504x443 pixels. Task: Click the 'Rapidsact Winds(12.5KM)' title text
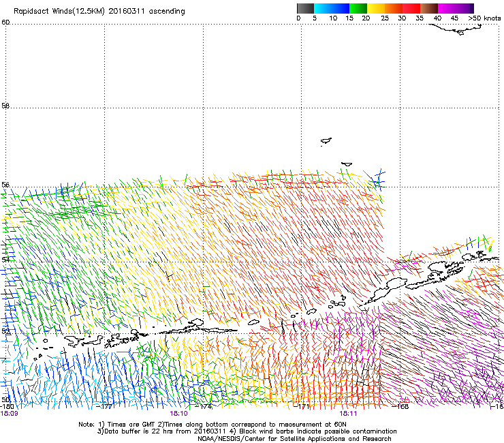59,12
